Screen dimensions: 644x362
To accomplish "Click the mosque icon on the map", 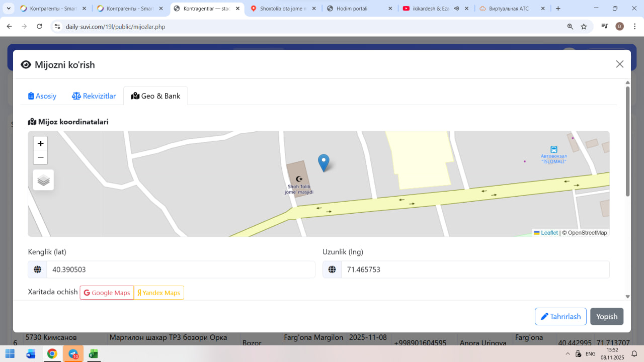I will [x=299, y=178].
